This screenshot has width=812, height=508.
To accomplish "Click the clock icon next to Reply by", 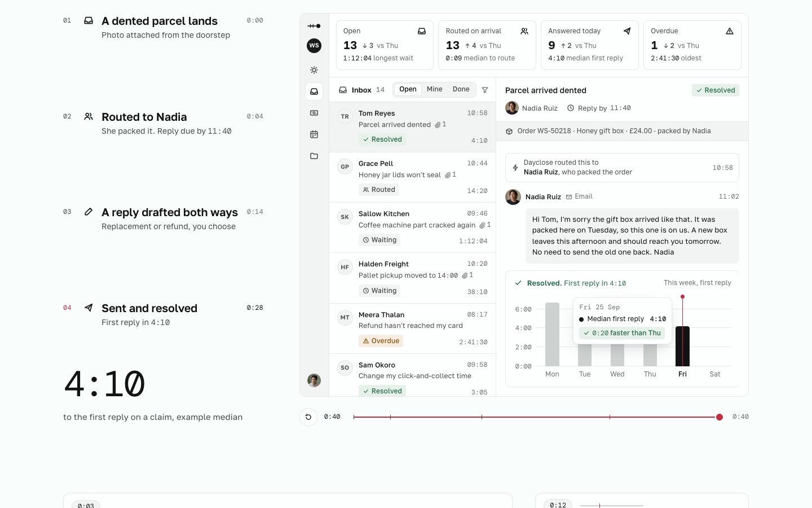I will [x=571, y=108].
